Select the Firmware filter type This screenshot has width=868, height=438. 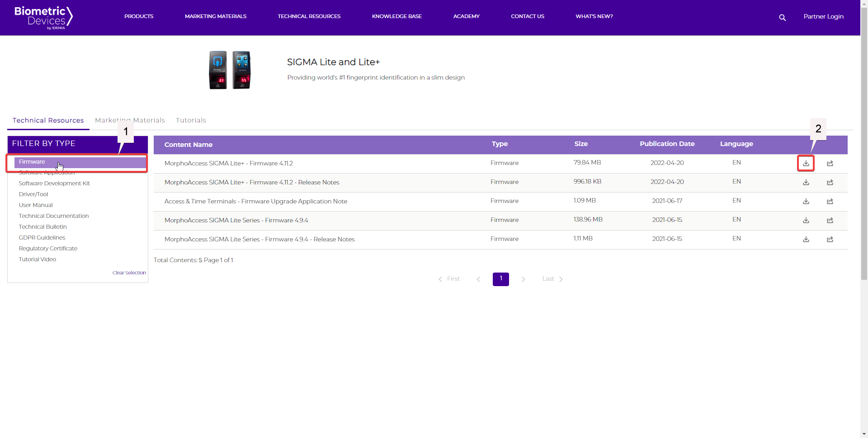(80, 162)
